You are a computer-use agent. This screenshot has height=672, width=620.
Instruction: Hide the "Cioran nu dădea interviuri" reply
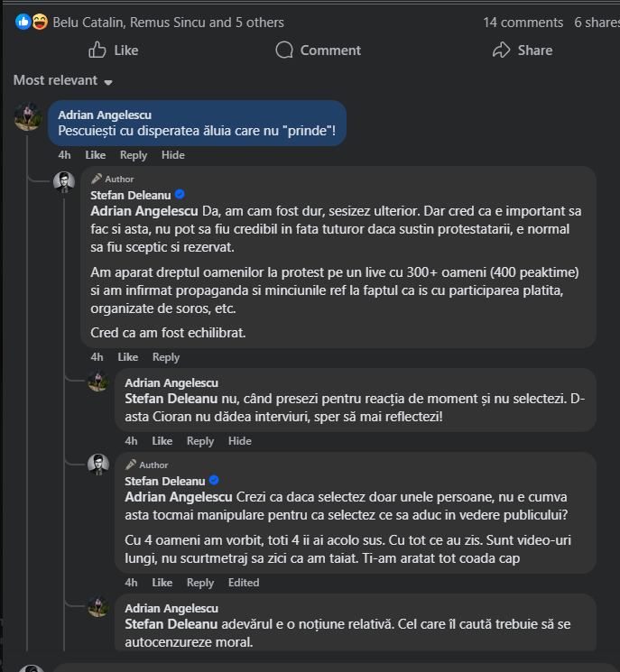tap(240, 441)
